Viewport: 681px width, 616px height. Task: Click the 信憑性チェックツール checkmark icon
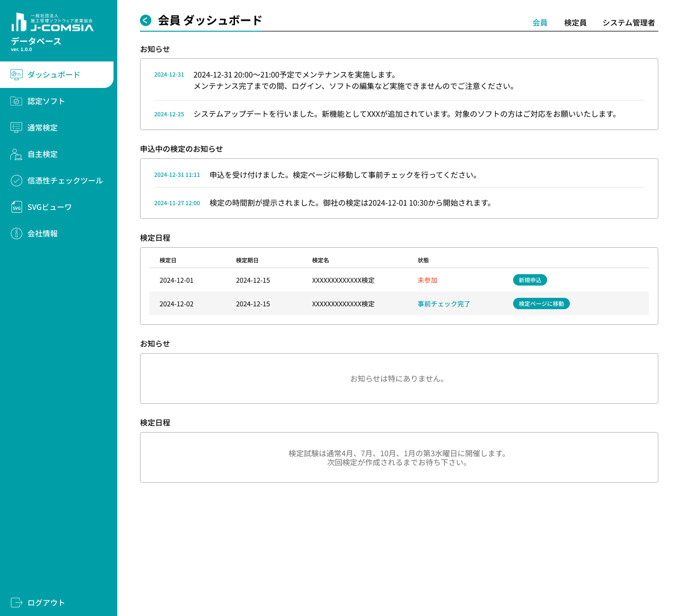(17, 181)
